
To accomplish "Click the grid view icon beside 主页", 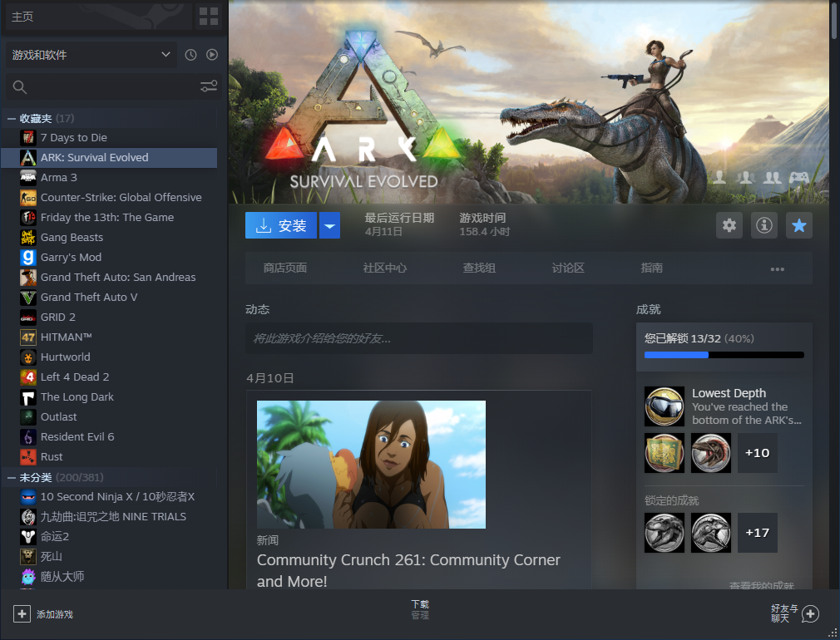I will (209, 17).
